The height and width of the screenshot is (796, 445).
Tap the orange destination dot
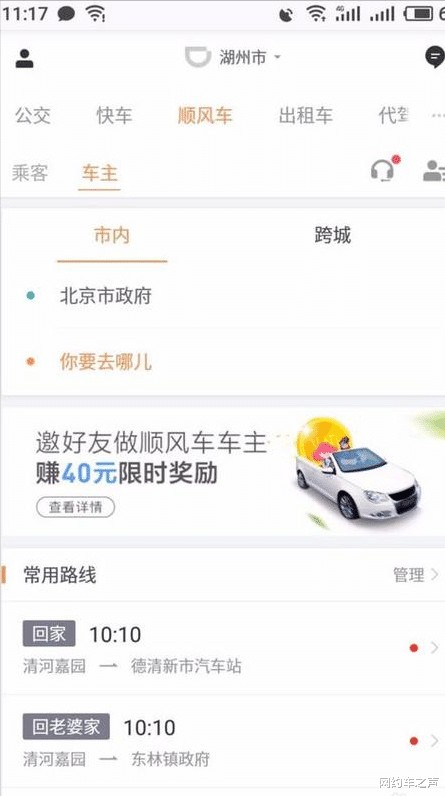[x=30, y=362]
